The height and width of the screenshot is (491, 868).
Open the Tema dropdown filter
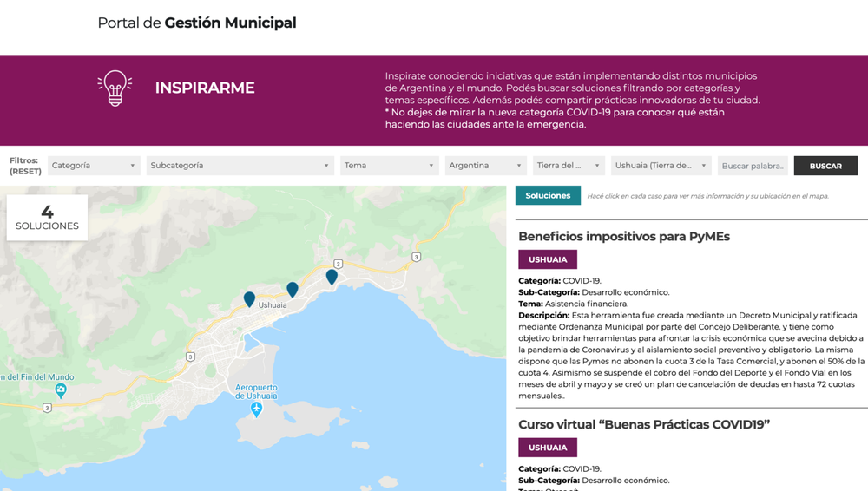click(x=390, y=166)
